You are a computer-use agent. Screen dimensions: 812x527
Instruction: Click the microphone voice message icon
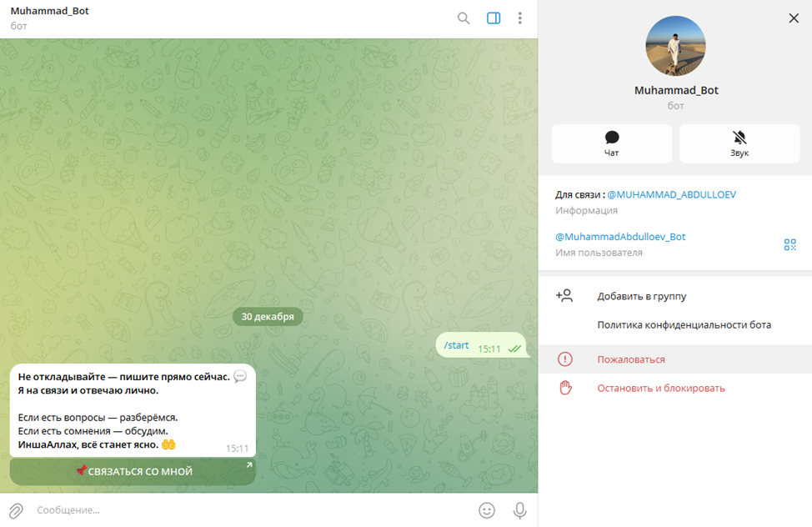coord(520,510)
